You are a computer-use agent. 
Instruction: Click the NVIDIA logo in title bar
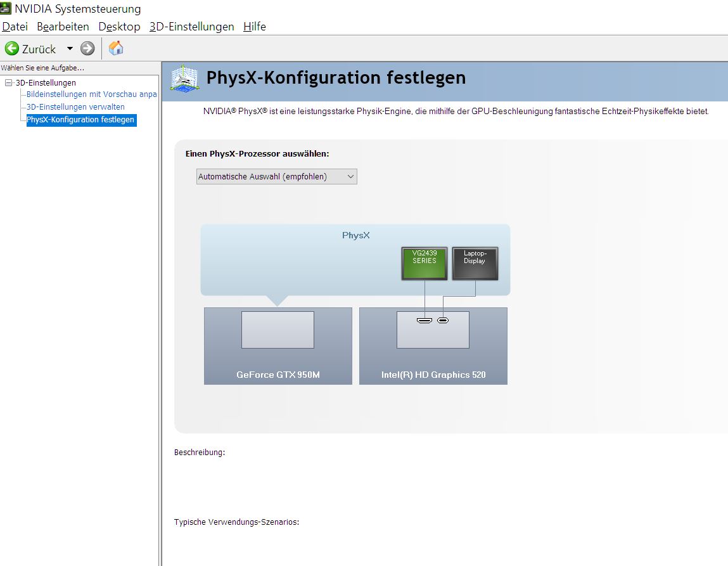pos(6,9)
